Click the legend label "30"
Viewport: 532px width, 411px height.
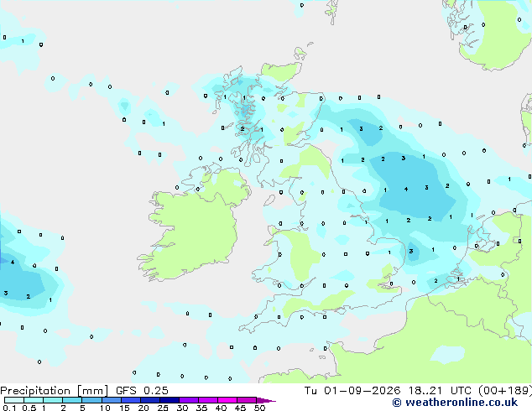[182, 408]
